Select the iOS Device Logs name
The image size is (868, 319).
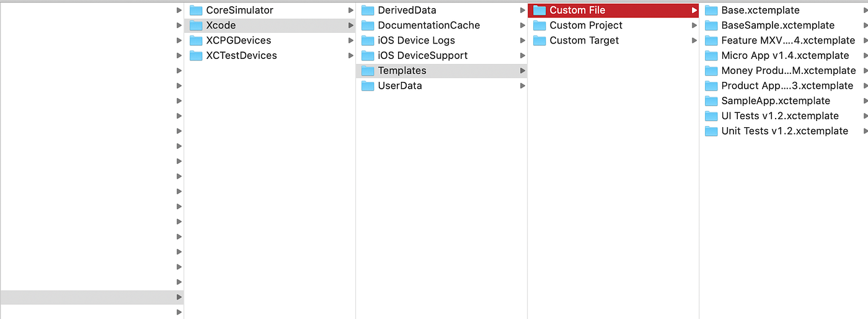(x=416, y=40)
